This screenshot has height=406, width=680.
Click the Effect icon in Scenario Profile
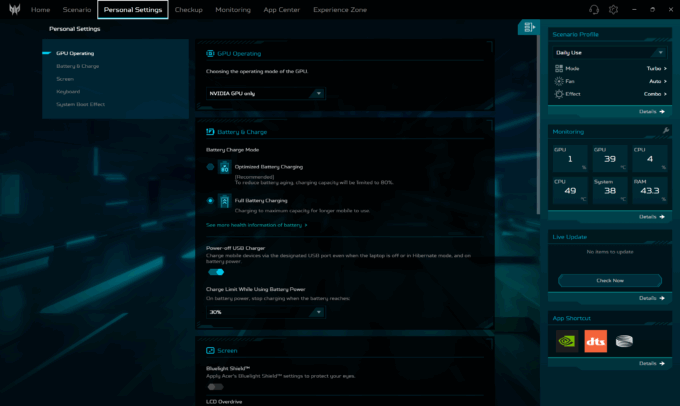[x=559, y=94]
